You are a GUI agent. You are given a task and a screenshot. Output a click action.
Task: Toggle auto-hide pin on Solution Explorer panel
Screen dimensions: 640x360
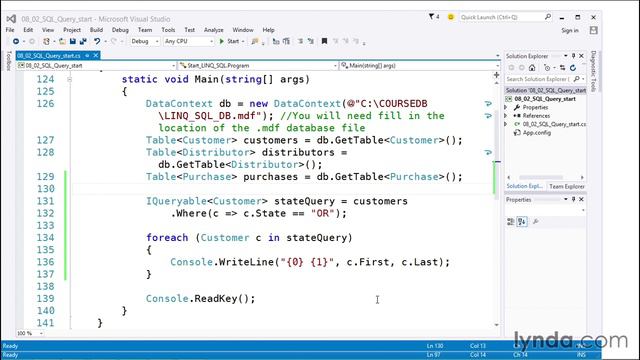click(573, 56)
